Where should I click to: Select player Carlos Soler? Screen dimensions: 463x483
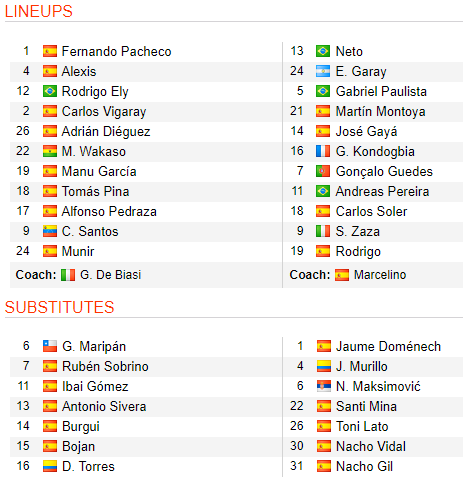click(x=371, y=211)
